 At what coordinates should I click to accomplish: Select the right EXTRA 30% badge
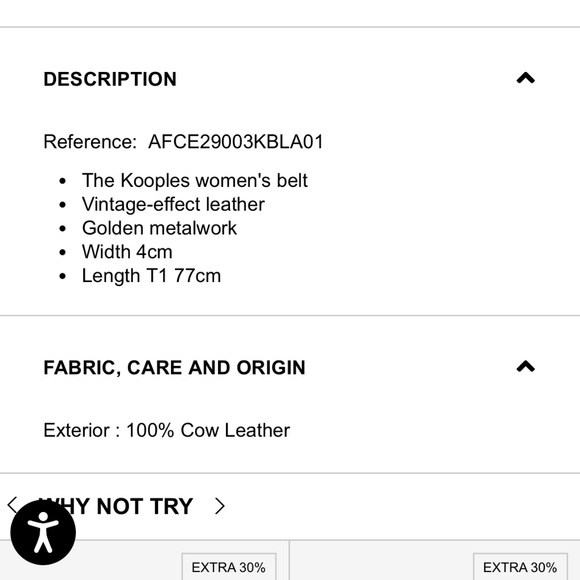pos(520,567)
